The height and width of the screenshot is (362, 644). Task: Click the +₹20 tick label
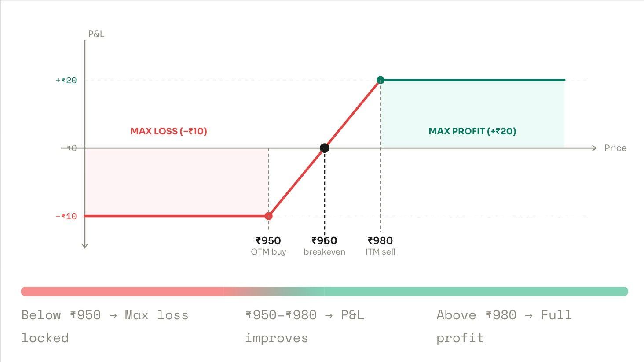pyautogui.click(x=66, y=80)
